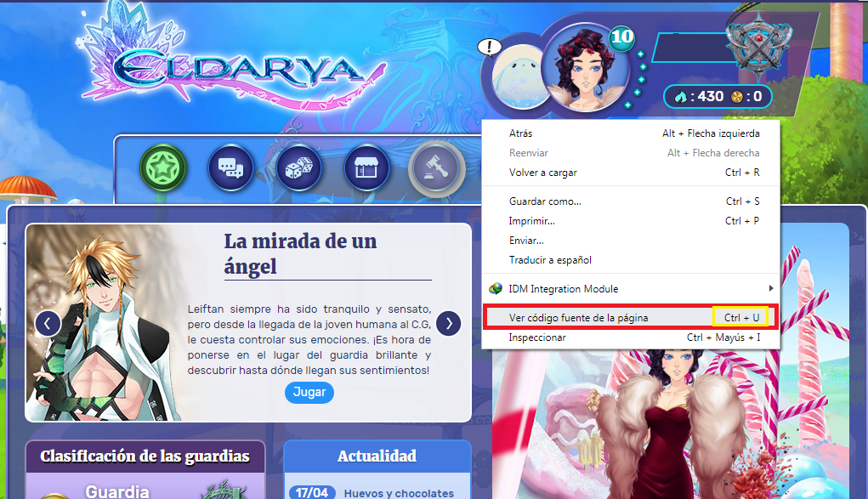Screen dimensions: 868x499
Task: Open the shop storefront icon
Action: click(366, 167)
